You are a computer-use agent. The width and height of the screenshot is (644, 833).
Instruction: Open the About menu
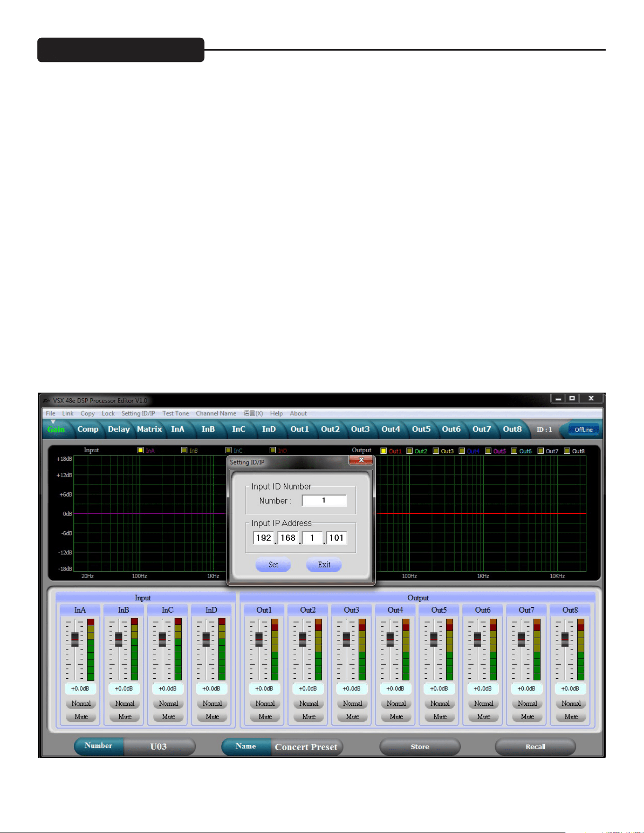(298, 413)
